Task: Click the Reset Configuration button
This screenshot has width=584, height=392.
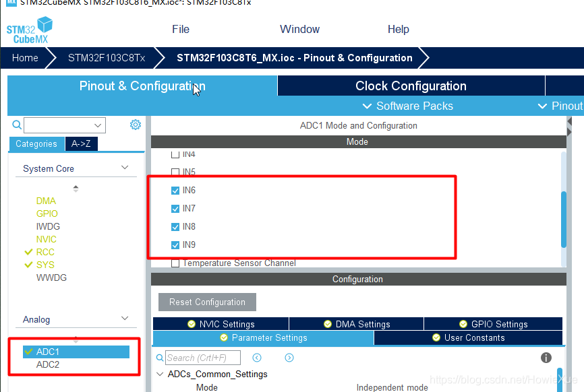Action: [x=207, y=302]
